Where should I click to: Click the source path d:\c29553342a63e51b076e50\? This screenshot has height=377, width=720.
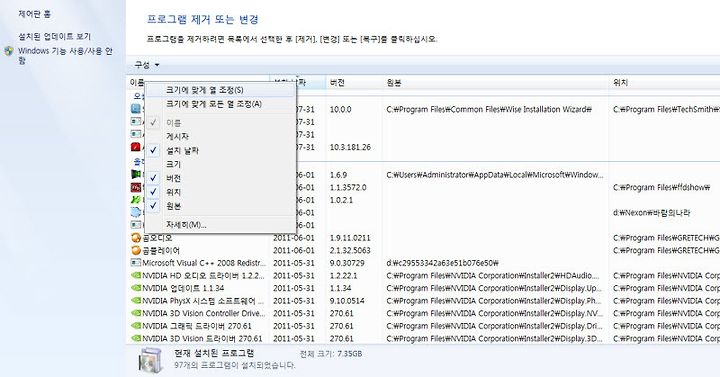(x=442, y=263)
